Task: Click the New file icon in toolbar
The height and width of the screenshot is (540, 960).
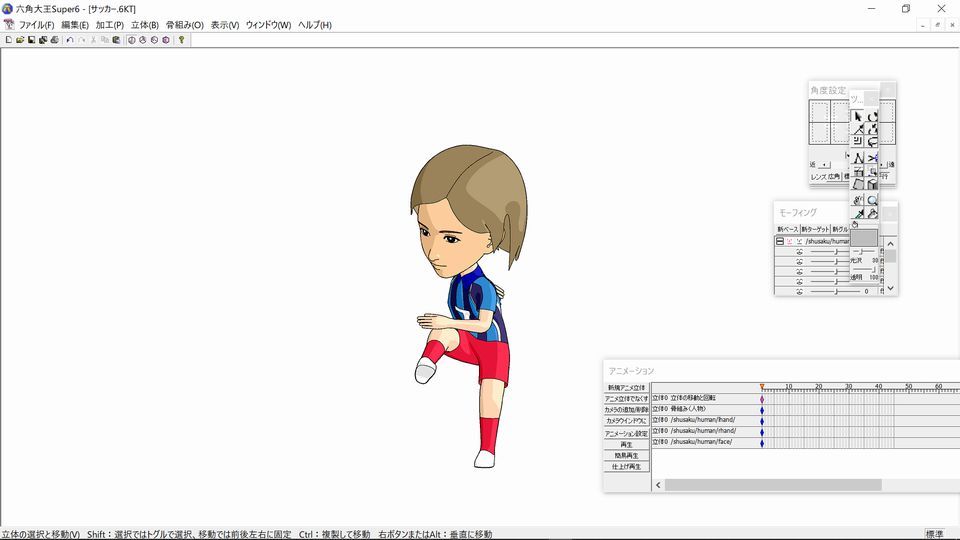Action: point(9,40)
